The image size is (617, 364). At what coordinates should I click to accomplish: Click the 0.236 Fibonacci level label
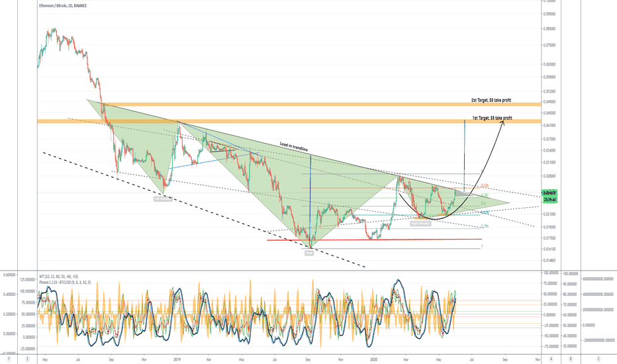pyautogui.click(x=485, y=186)
